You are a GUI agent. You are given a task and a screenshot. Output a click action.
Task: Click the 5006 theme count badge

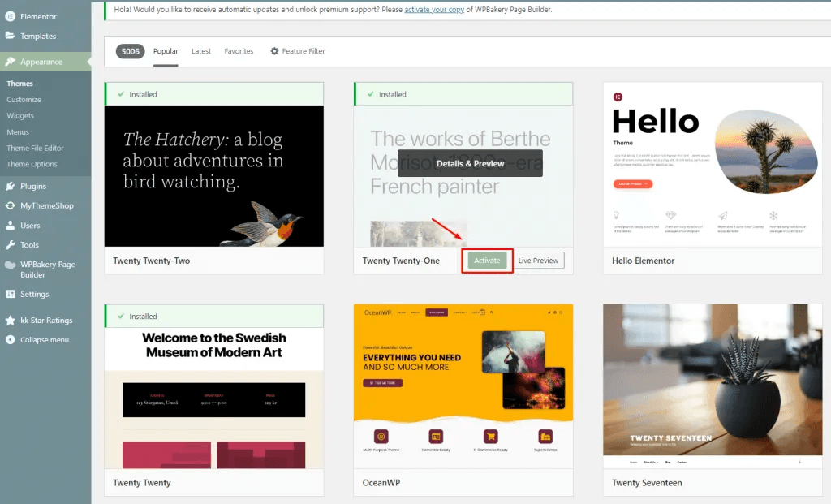(x=131, y=51)
